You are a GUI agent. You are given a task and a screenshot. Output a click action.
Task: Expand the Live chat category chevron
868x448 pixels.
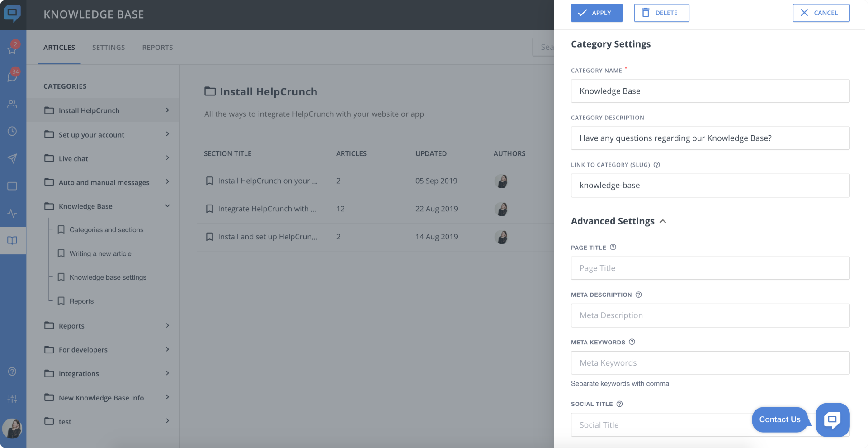pyautogui.click(x=167, y=157)
